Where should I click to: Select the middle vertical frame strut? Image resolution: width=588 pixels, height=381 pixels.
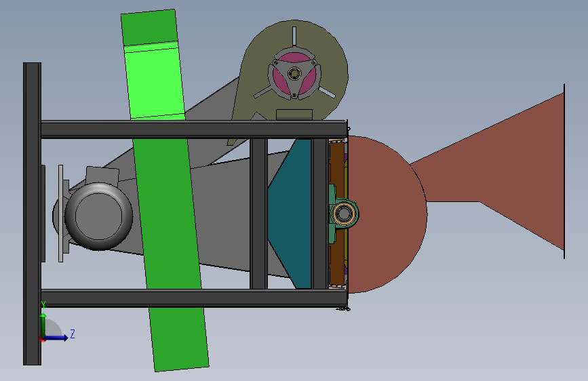point(259,214)
